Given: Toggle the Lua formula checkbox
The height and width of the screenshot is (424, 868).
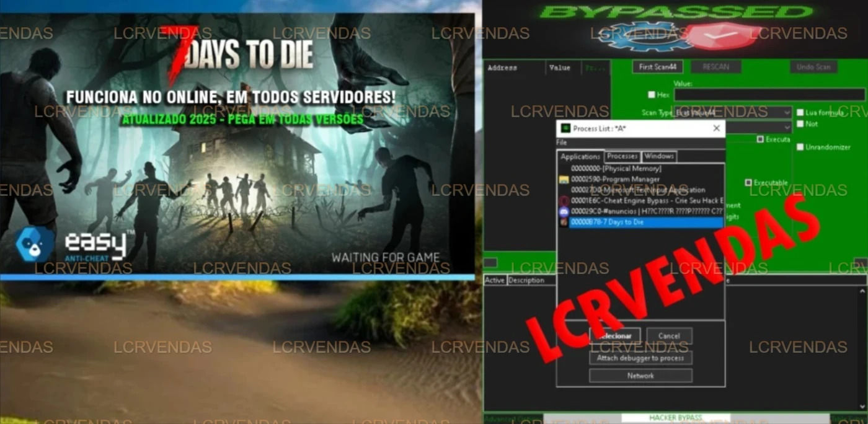Looking at the screenshot, I should (800, 113).
